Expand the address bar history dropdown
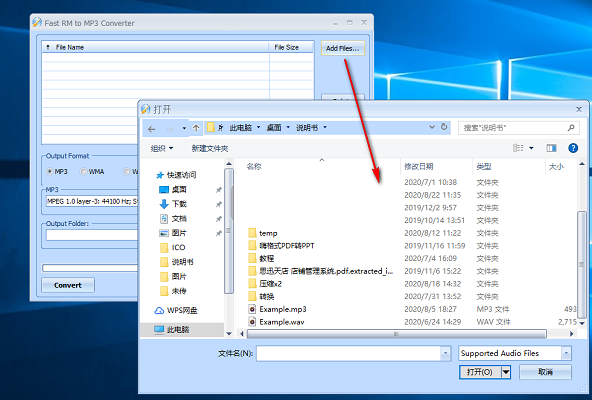 (432, 127)
